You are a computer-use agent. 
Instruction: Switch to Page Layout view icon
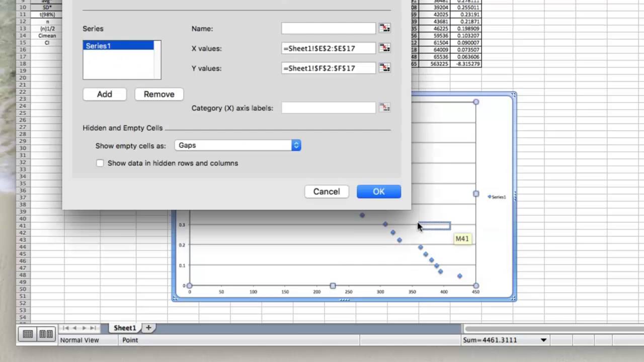[46, 334]
